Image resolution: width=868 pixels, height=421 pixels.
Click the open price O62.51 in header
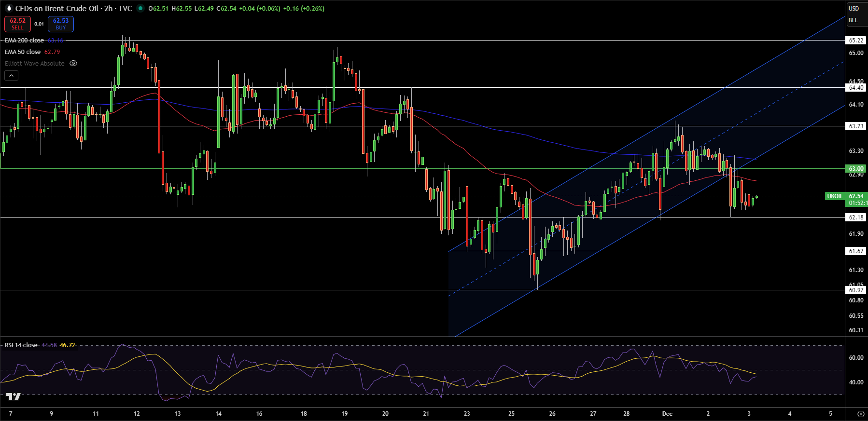(x=158, y=8)
